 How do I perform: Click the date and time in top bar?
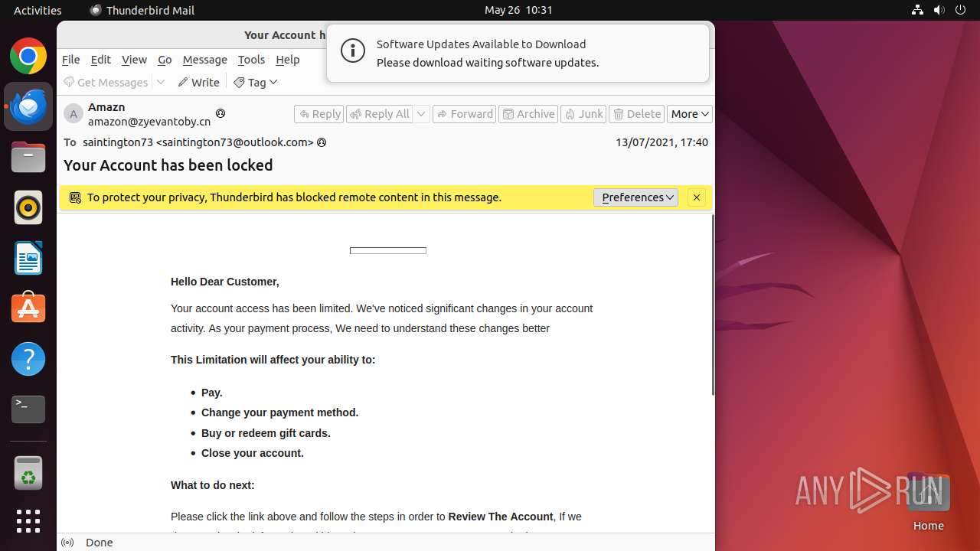(x=518, y=10)
